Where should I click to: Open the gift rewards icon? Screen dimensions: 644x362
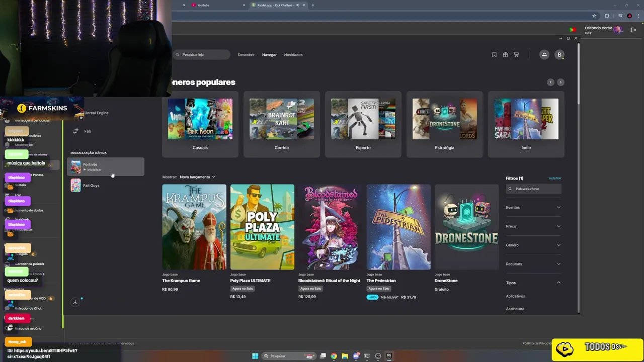point(505,54)
